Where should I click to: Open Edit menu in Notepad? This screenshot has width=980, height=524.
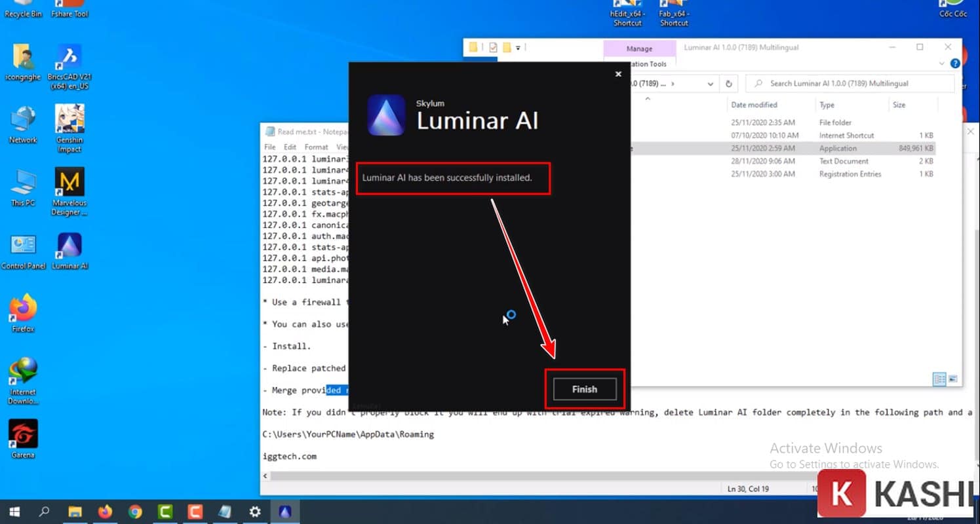click(290, 147)
